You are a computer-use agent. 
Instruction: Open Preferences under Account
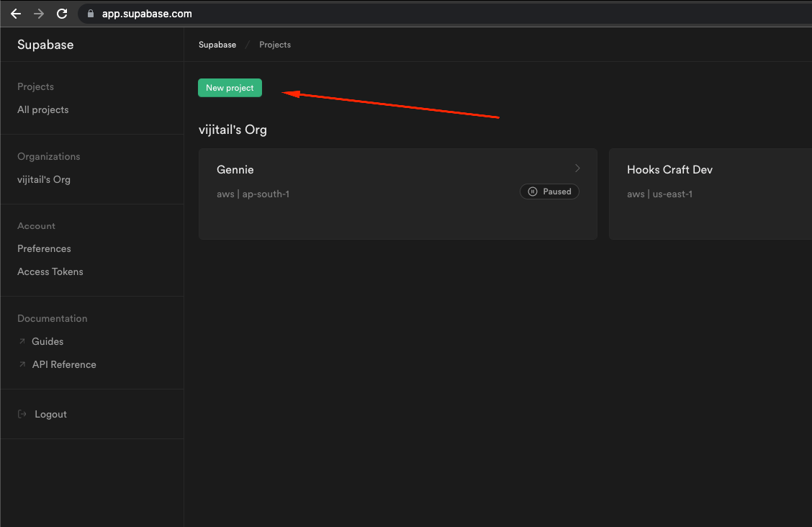(44, 248)
